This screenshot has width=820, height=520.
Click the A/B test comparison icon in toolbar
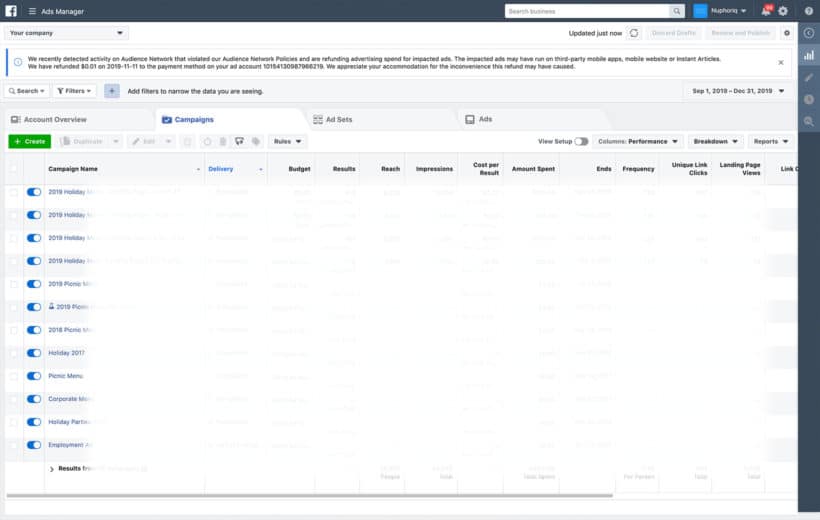(x=240, y=141)
